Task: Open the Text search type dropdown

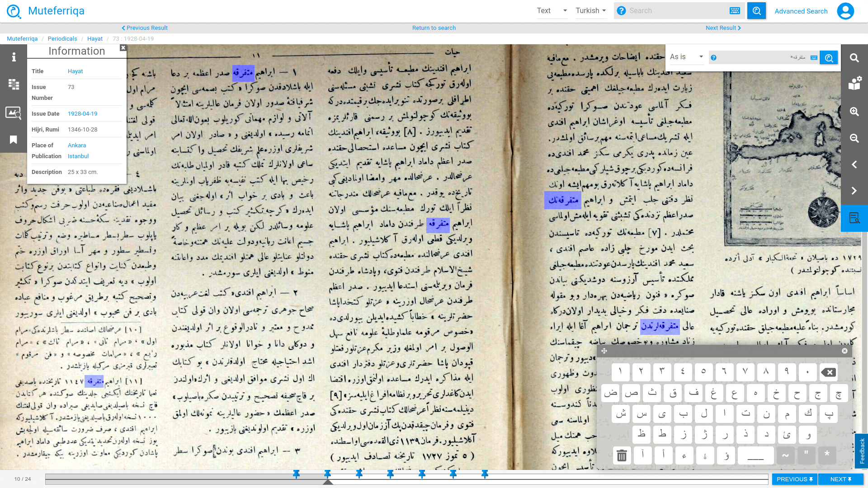Action: pos(552,11)
